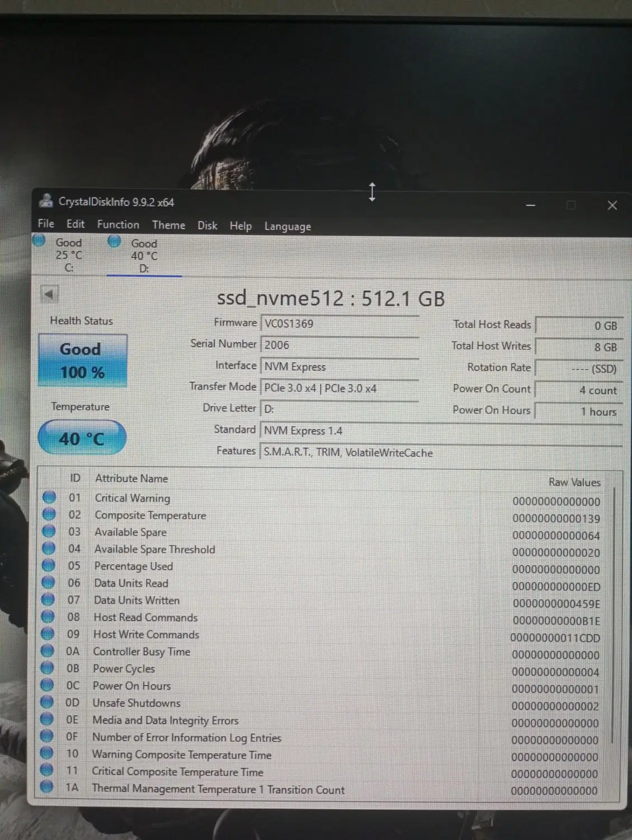Open the Edit menu
This screenshot has height=840, width=632.
pos(76,224)
